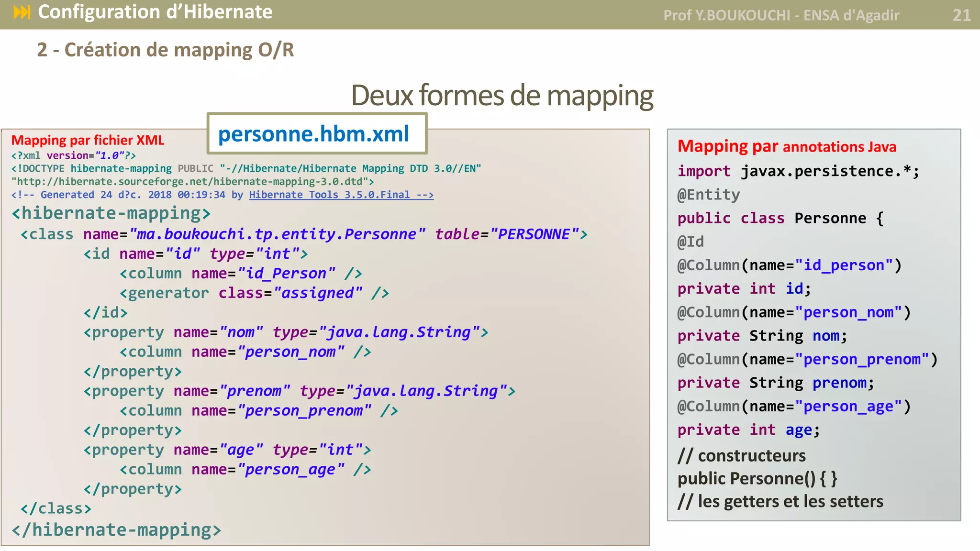Click the personne.hbm.xml filename box

click(317, 133)
